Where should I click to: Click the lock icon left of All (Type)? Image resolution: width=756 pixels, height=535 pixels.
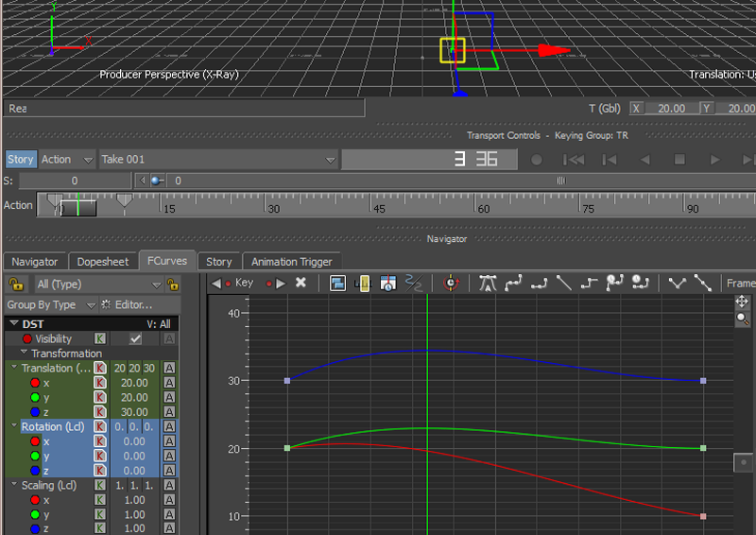(x=15, y=284)
